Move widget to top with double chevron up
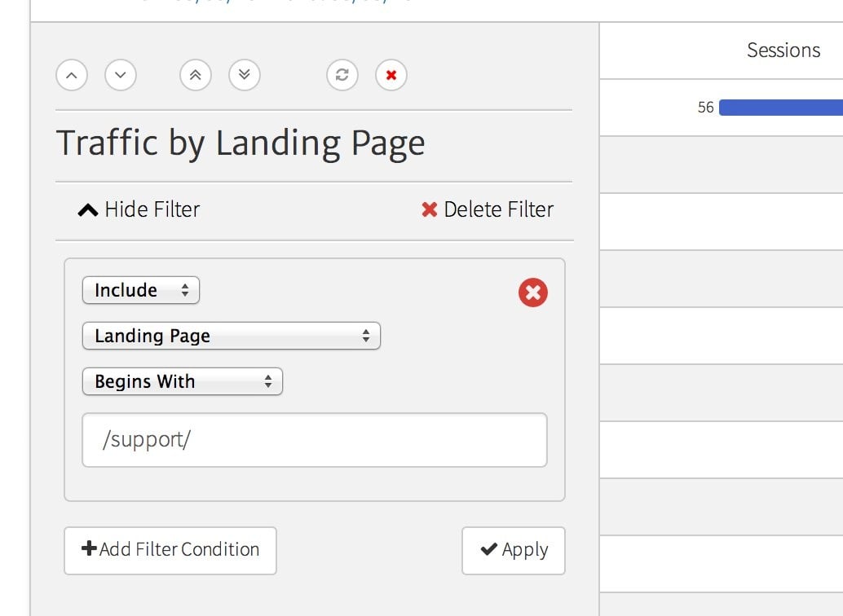This screenshot has width=843, height=616. (x=196, y=75)
